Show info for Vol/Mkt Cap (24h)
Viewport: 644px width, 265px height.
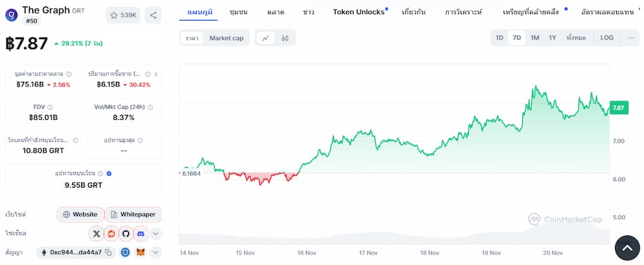pos(150,107)
